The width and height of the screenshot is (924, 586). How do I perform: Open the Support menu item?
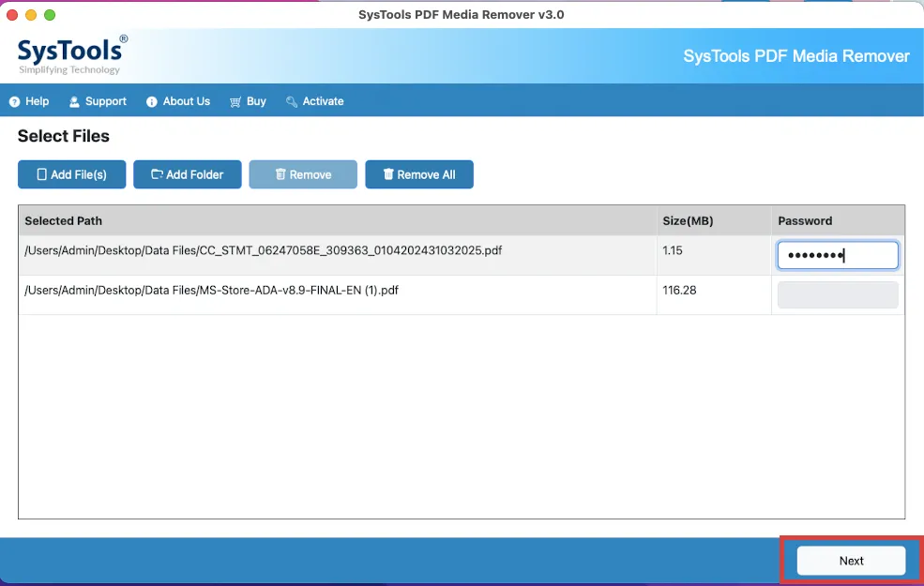[98, 101]
